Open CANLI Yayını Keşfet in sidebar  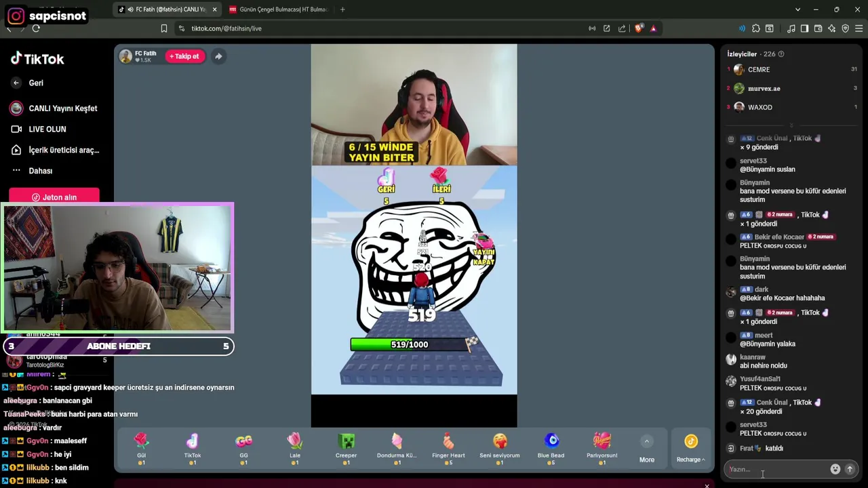(x=54, y=108)
